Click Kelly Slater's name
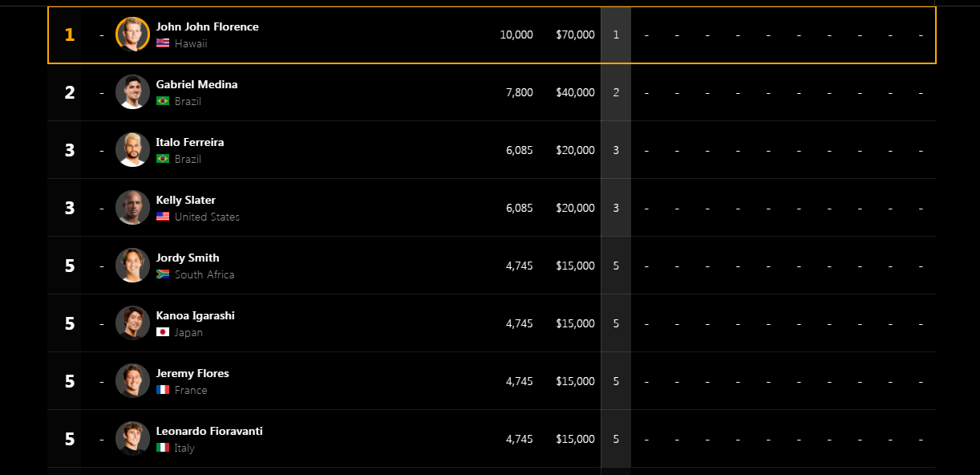 186,200
